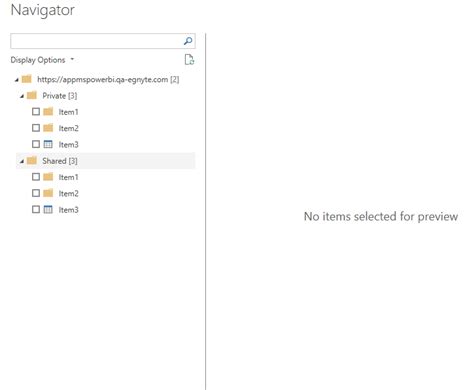Click the Item3 table icon under Private
Screen dimensions: 474x390
click(x=48, y=144)
